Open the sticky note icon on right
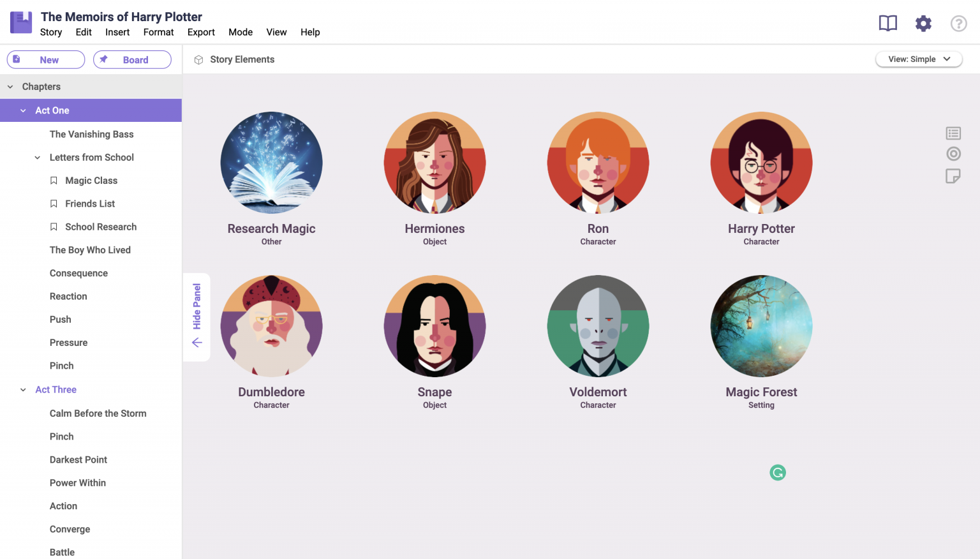The image size is (980, 559). coord(953,176)
